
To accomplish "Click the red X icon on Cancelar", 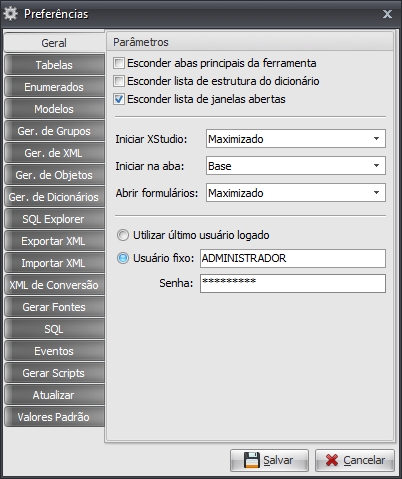I will click(x=332, y=460).
